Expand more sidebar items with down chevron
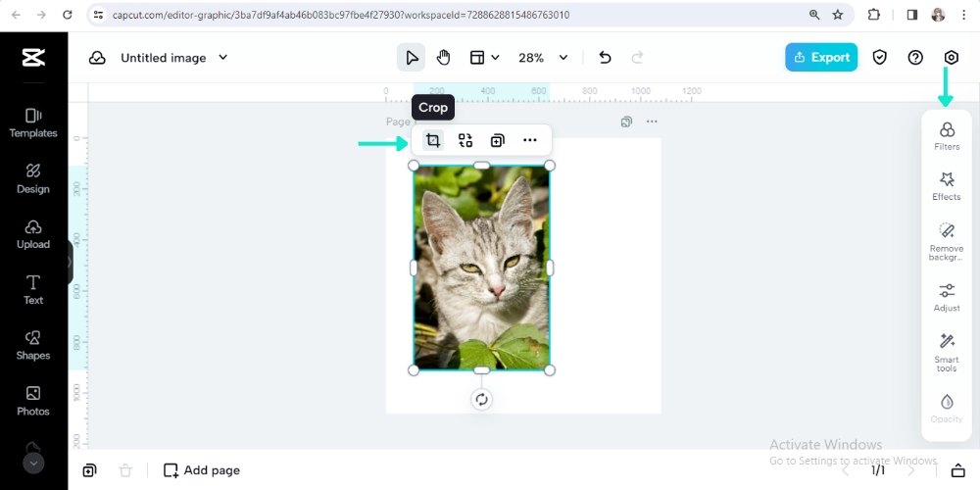980x490 pixels. [x=33, y=464]
